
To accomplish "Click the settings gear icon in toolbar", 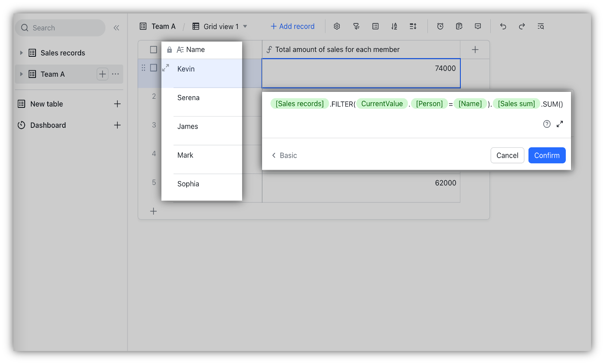I will (337, 26).
